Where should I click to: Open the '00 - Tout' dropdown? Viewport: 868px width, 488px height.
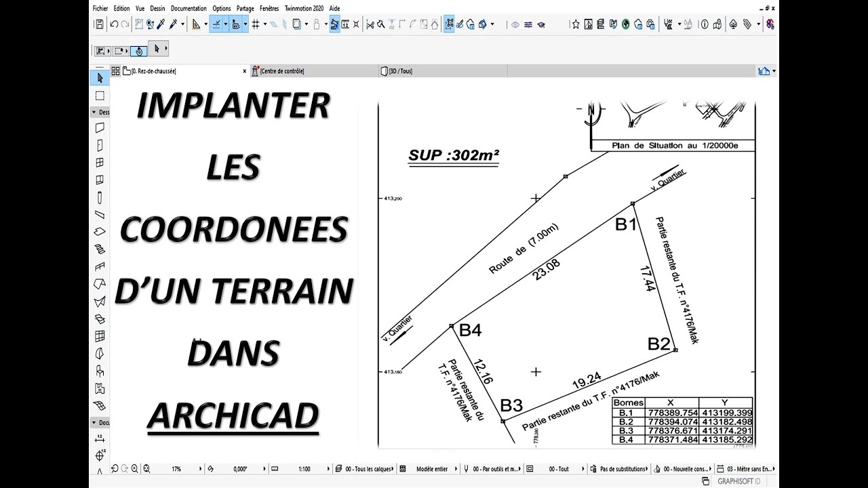[x=584, y=468]
